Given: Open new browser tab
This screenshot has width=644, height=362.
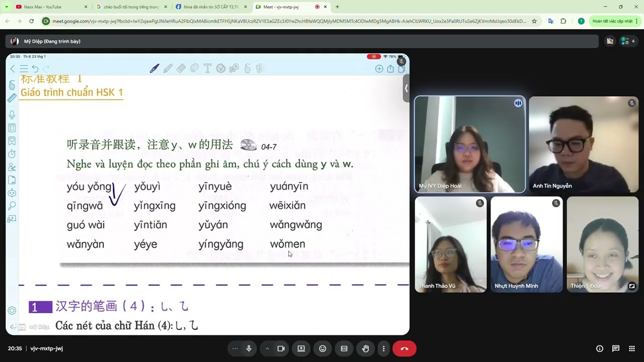Looking at the screenshot, I should [x=337, y=7].
